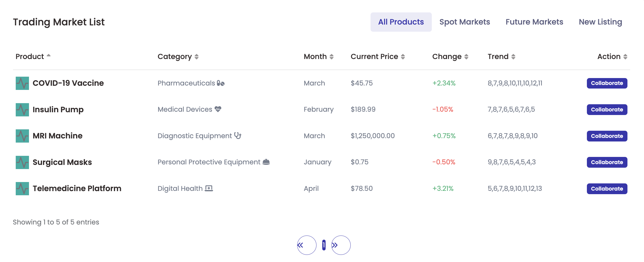Click the pills icon beside Pharmaceuticals
644x262 pixels.
click(x=221, y=83)
